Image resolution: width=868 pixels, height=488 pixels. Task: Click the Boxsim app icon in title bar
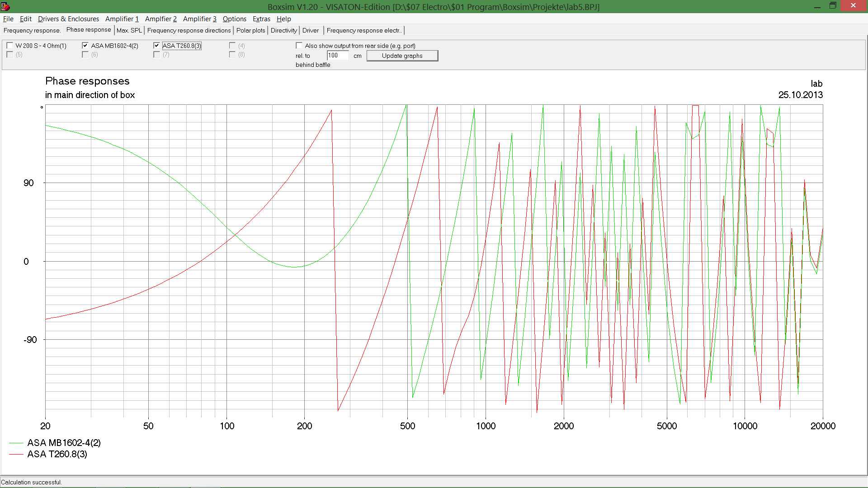[5, 6]
